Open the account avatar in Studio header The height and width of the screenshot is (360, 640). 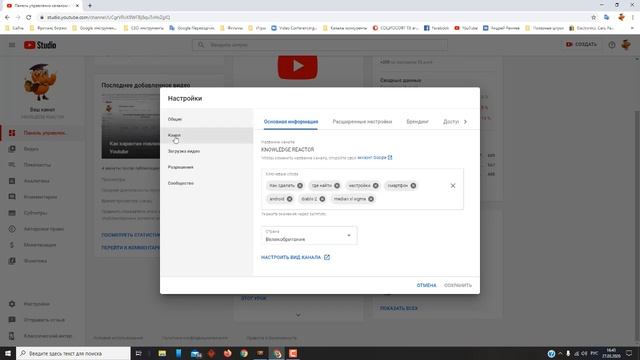coord(626,44)
